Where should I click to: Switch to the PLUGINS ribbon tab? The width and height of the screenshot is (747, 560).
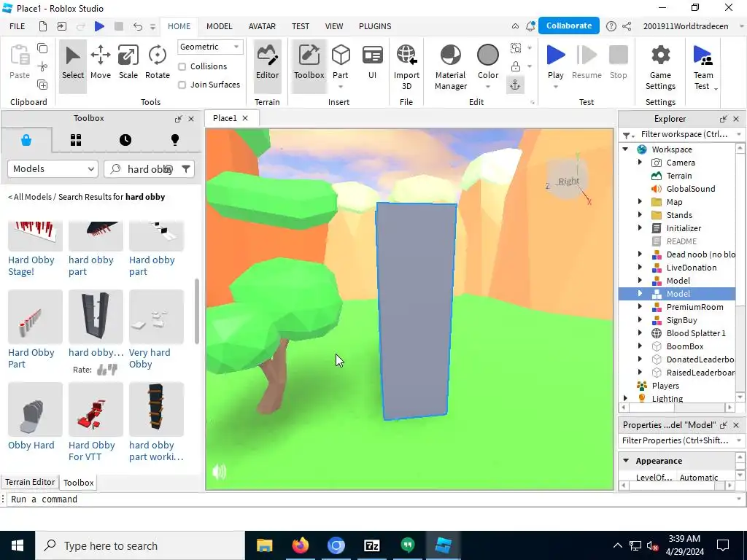[375, 26]
